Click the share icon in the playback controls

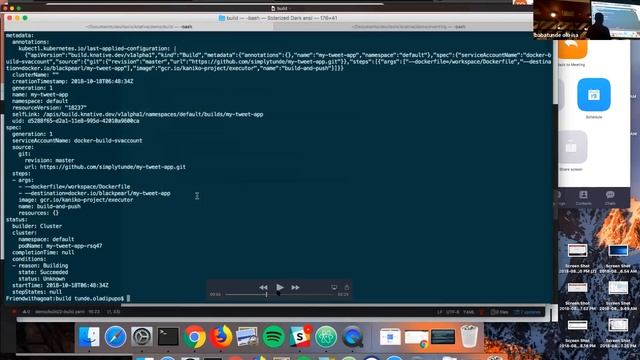[x=347, y=287]
